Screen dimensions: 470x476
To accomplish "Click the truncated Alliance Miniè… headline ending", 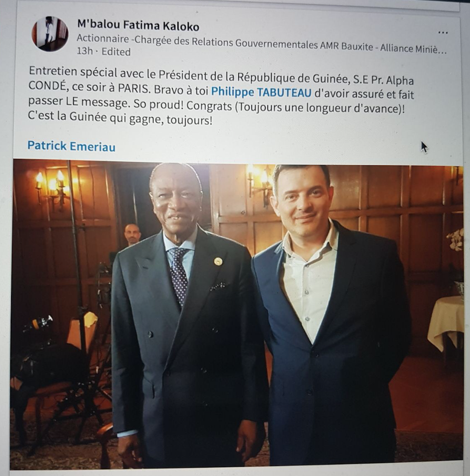I will (x=414, y=48).
